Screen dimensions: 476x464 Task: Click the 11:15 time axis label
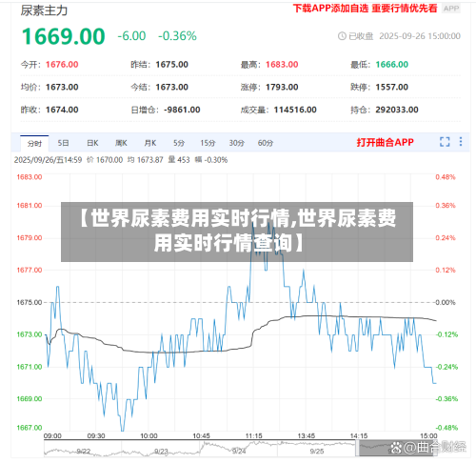tap(253, 435)
